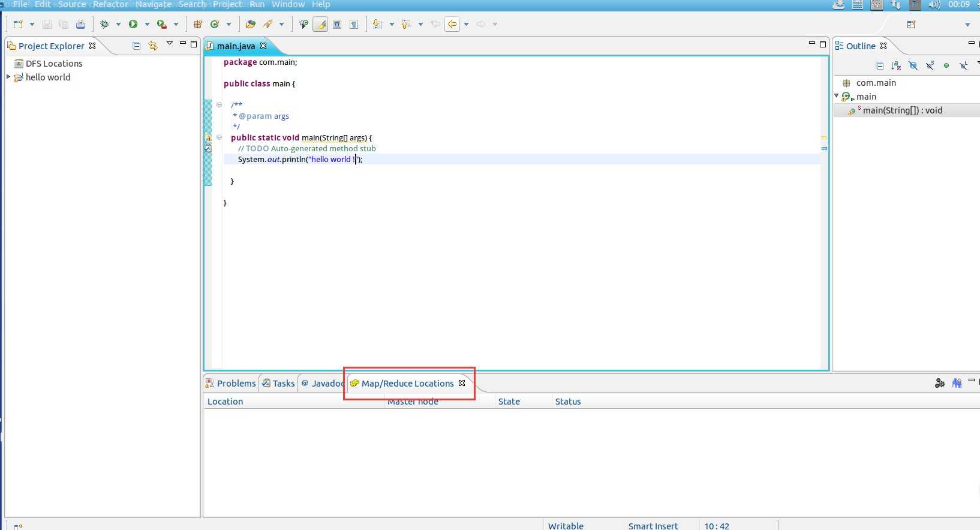Screen dimensions: 980x530
Task: Click the New Java Class icon
Action: pos(215,25)
